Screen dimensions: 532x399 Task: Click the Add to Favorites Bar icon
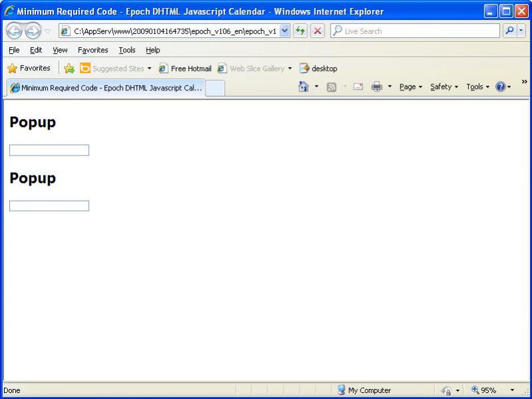pos(69,68)
